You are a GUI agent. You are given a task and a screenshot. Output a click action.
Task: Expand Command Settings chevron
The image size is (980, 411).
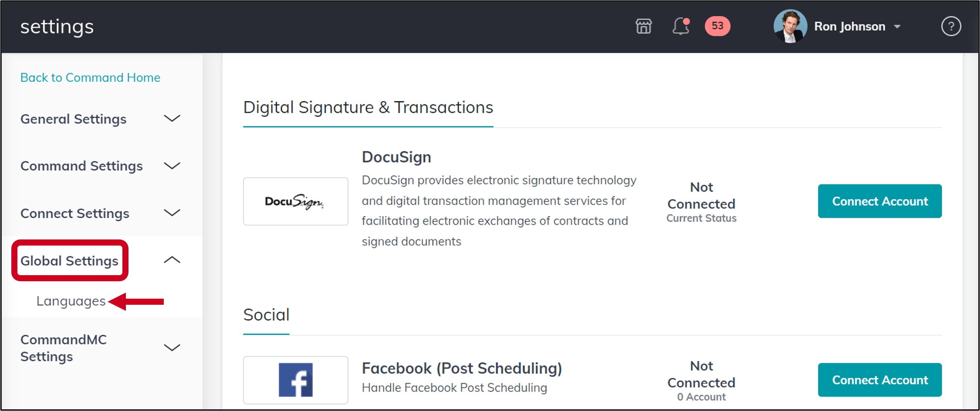[x=172, y=166]
